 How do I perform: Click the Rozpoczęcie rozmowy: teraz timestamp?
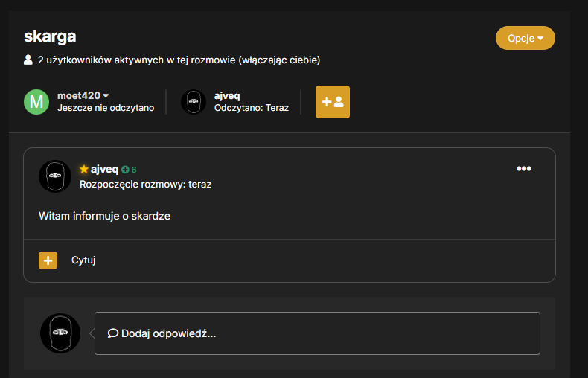point(145,185)
